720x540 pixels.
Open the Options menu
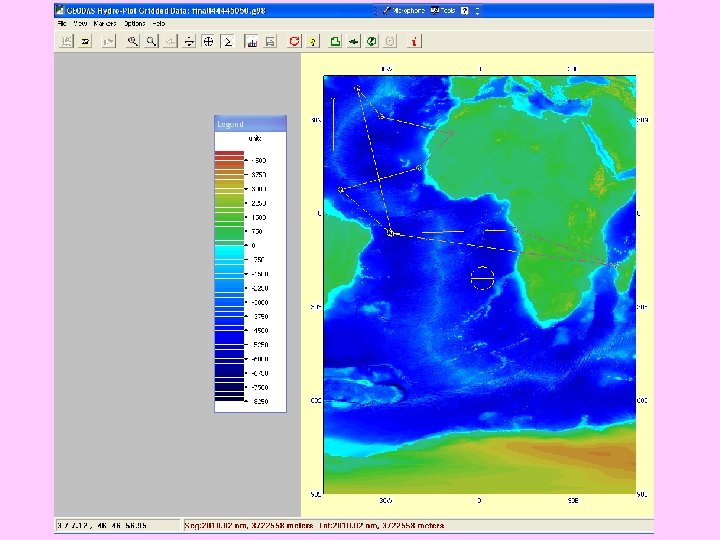coord(135,22)
